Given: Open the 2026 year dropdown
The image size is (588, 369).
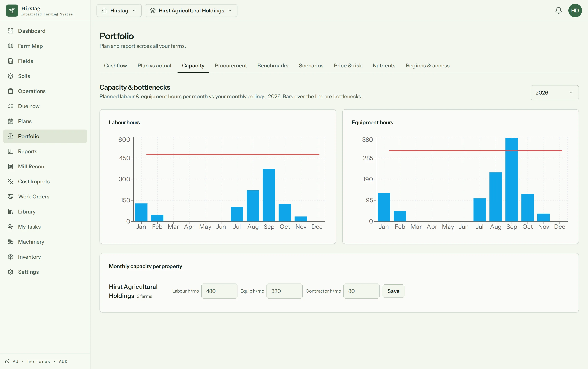Looking at the screenshot, I should coord(554,93).
